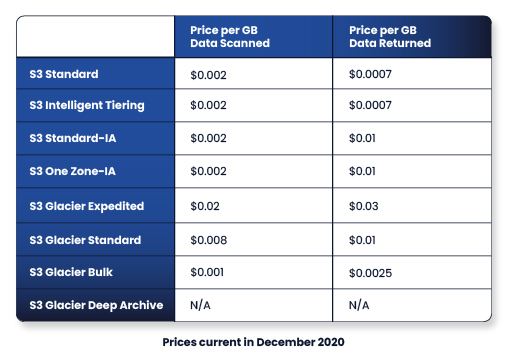Click the Price per GB Data Returned header
Screen dimensions: 507x362
coord(390,37)
